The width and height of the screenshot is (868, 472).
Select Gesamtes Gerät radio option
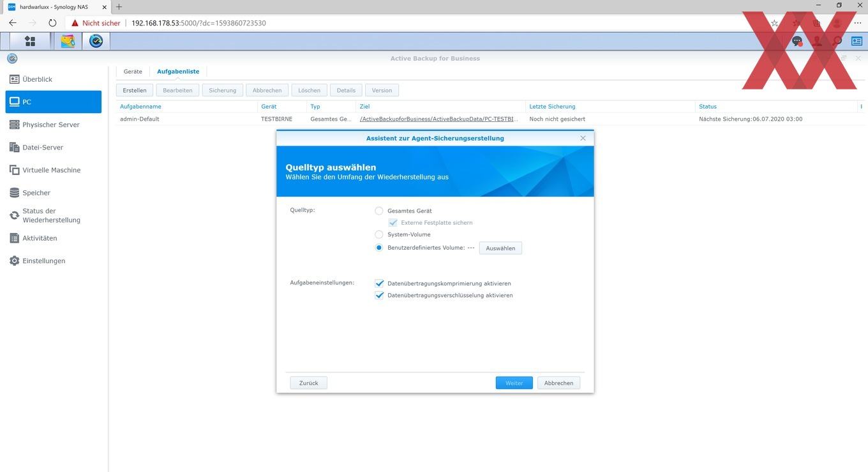(x=379, y=211)
